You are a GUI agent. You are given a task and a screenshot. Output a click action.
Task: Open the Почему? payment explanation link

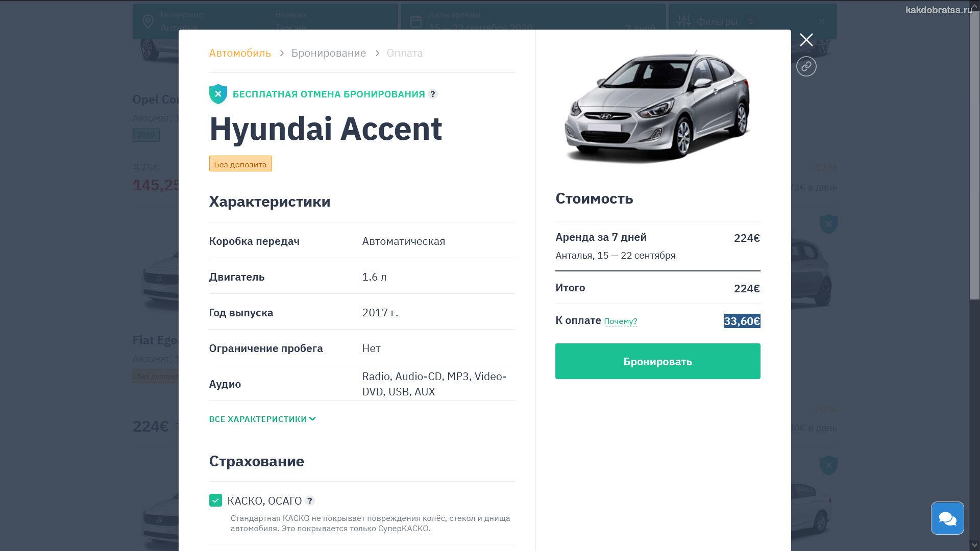620,321
